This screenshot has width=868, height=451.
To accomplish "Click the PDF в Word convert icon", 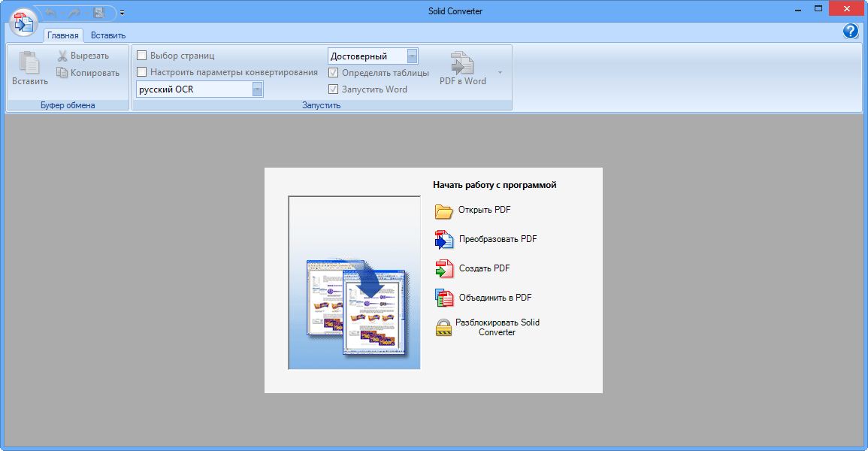I will [x=462, y=63].
